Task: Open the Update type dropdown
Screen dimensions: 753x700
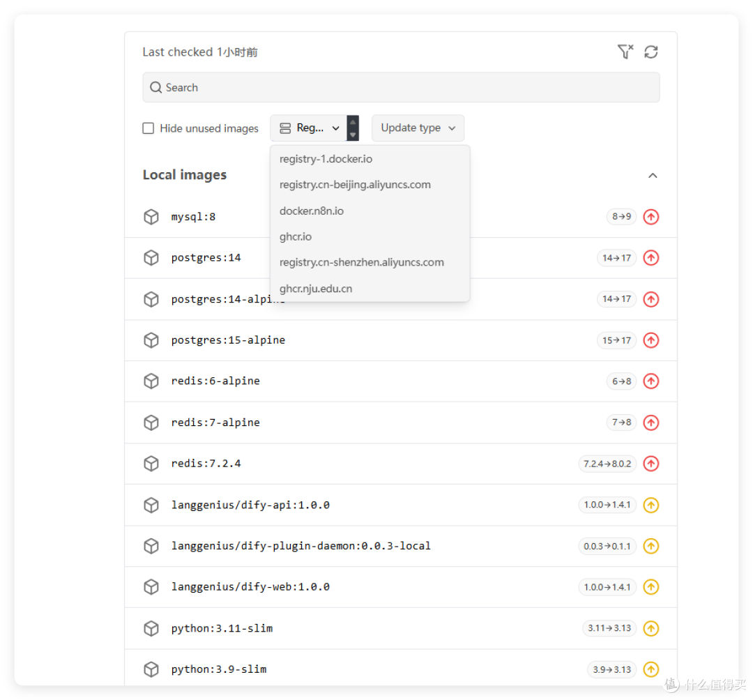Action: click(x=418, y=128)
